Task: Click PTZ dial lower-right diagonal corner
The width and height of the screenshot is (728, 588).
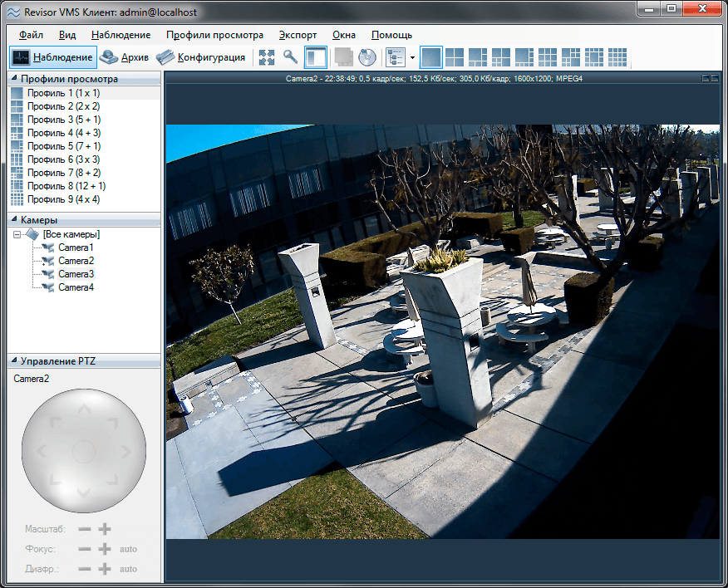Action: [x=112, y=479]
